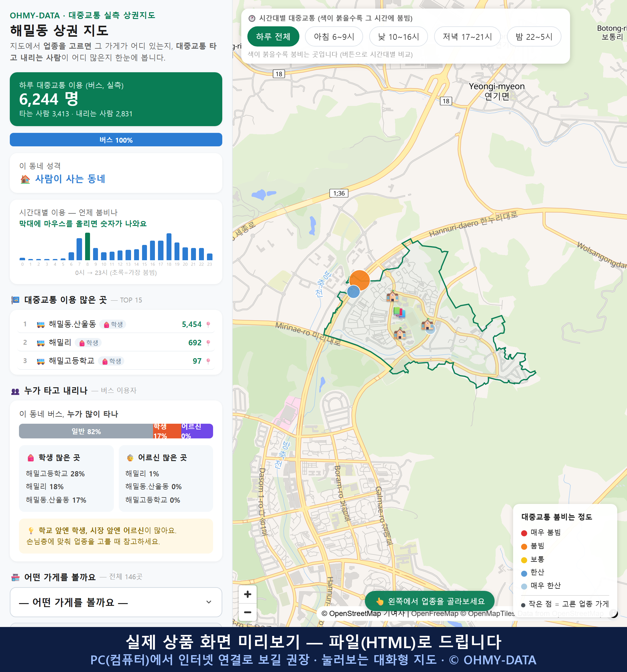Click the 사람이 사는 동네 label

pos(70,179)
